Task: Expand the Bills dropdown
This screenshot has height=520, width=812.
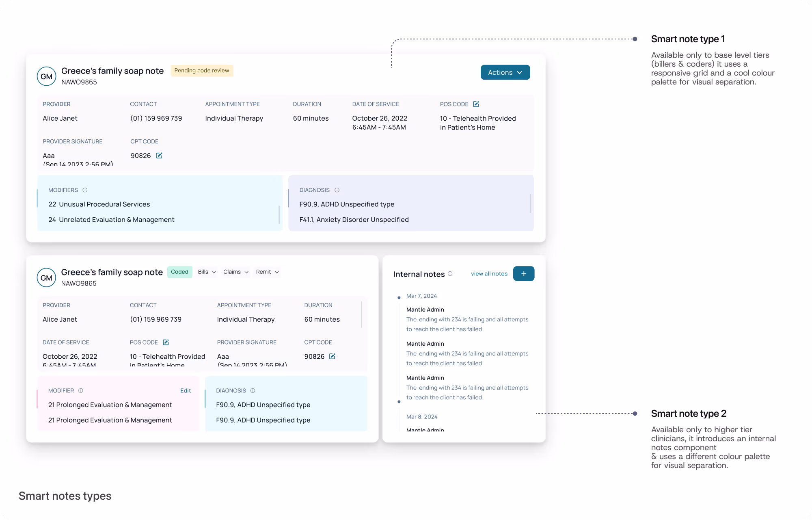Action: pos(207,272)
